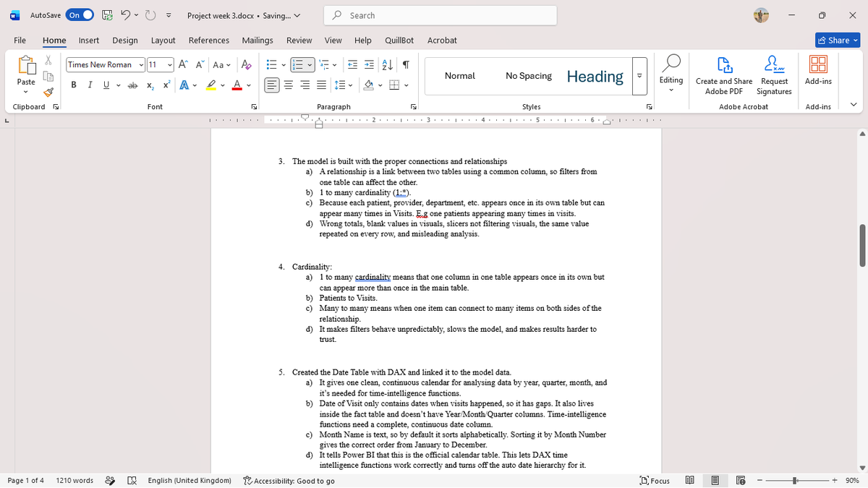868x488 pixels.
Task: Apply subscript formatting
Action: tap(149, 85)
